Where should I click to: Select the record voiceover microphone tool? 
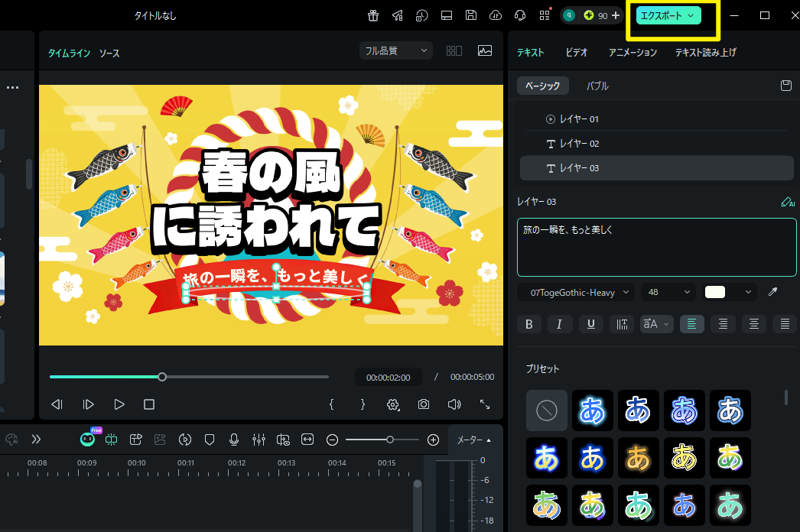coord(234,440)
